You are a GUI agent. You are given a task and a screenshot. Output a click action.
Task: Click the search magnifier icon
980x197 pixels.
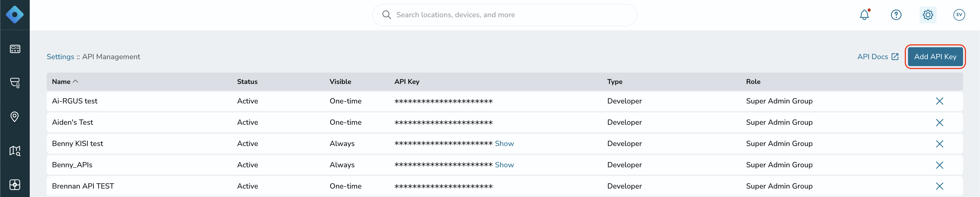[386, 15]
